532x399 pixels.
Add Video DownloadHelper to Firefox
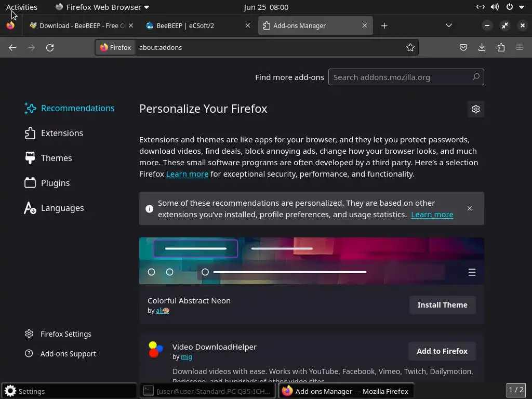coord(442,351)
